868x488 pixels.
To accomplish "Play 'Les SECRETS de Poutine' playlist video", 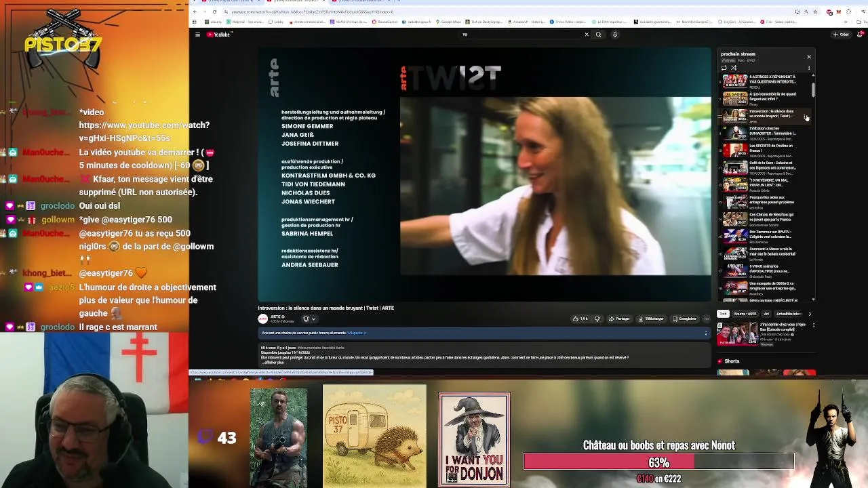I will point(764,149).
